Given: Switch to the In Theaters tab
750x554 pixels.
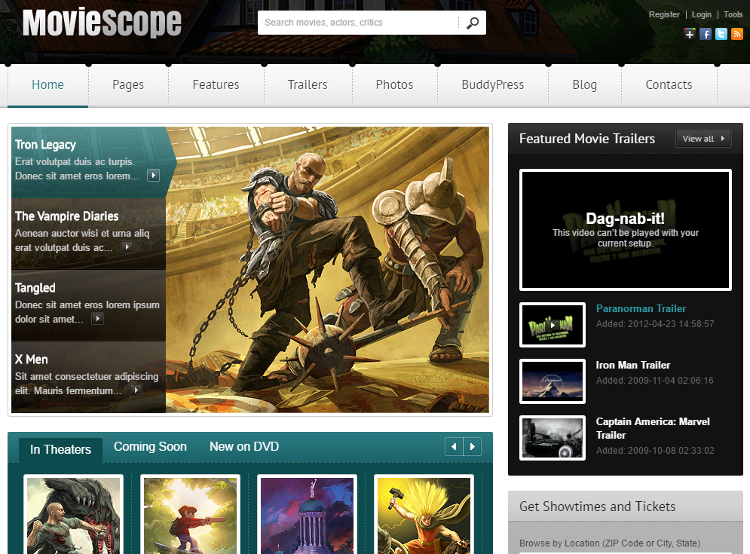Looking at the screenshot, I should (60, 450).
